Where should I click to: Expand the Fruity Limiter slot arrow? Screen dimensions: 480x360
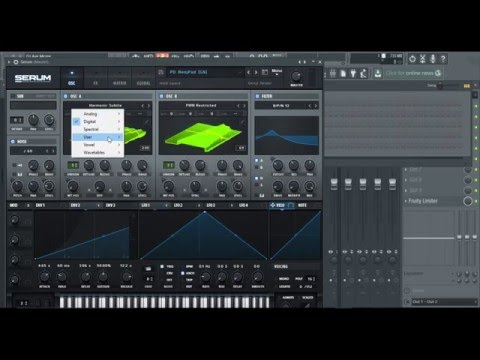tap(406, 201)
